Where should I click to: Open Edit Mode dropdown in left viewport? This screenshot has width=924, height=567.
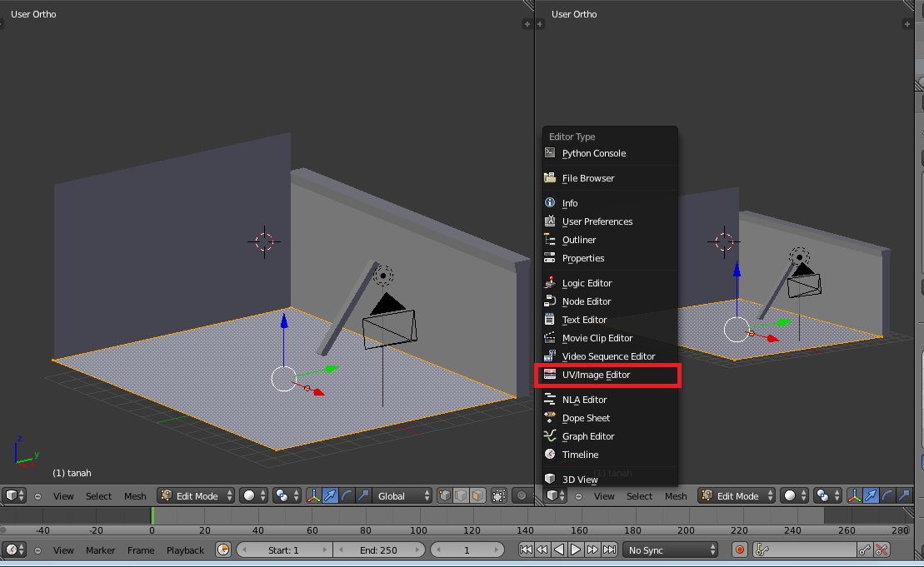tap(196, 495)
